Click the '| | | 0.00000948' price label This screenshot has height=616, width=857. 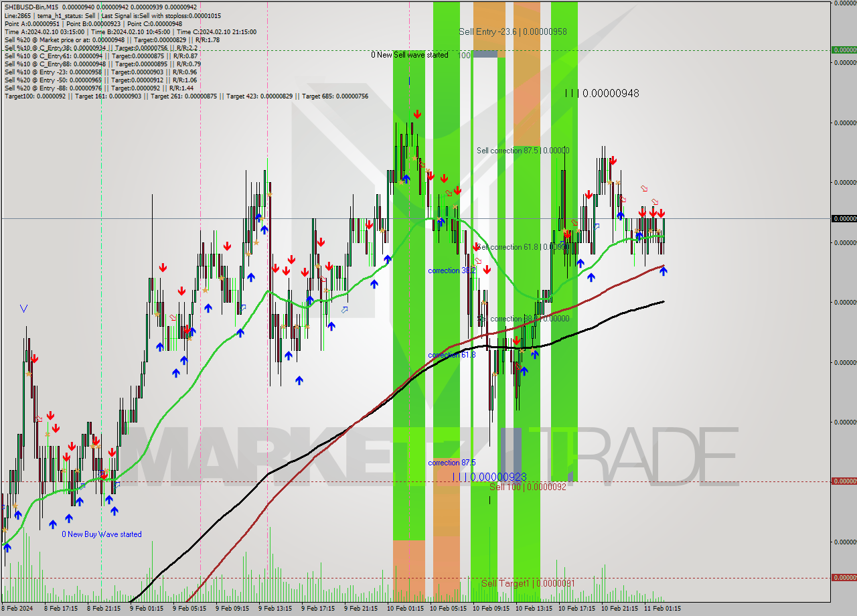point(602,93)
